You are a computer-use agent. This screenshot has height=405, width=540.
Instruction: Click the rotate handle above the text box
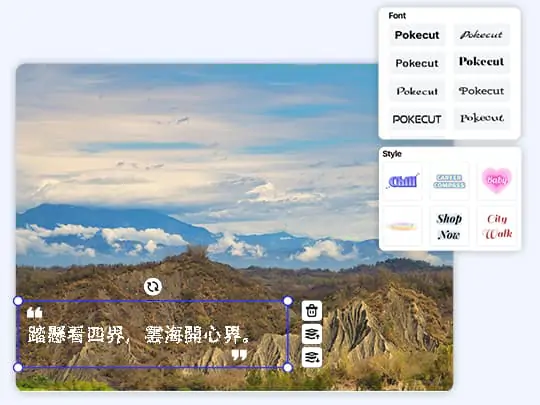pos(153,287)
